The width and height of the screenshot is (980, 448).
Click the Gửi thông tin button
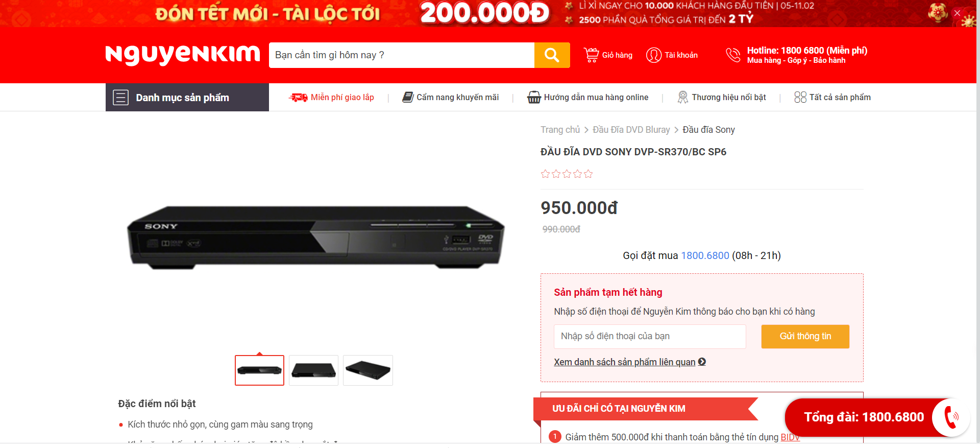[805, 336]
